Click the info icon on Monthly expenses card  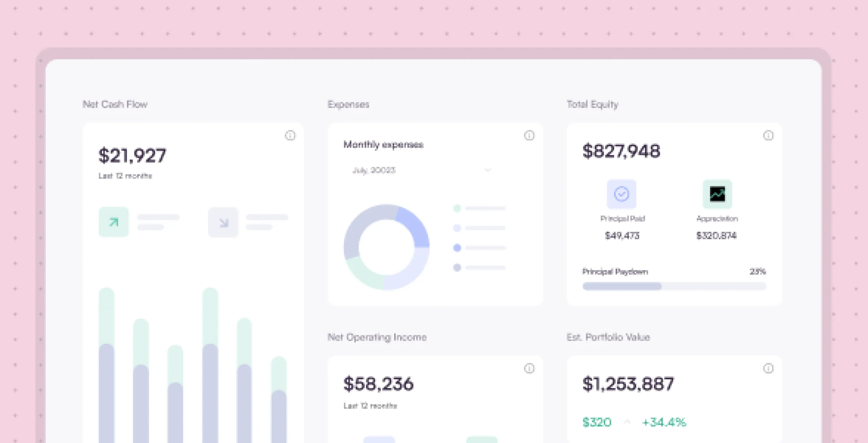click(x=529, y=136)
